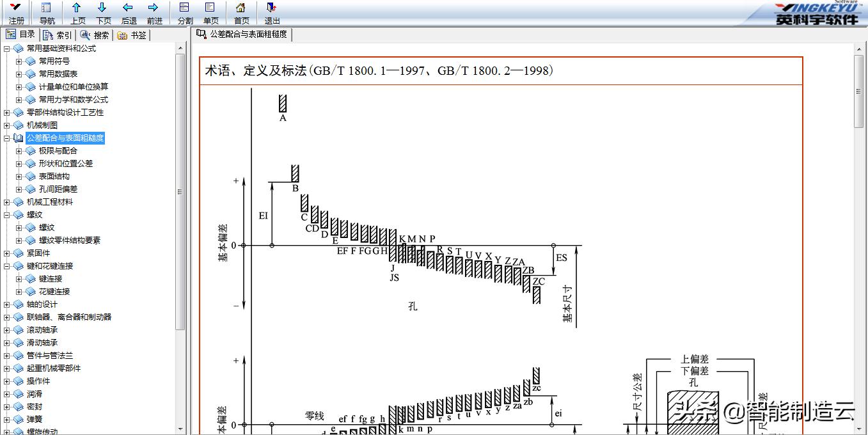The height and width of the screenshot is (435, 868).
Task: Click the document pane scroll-up arrow
Action: click(x=859, y=49)
